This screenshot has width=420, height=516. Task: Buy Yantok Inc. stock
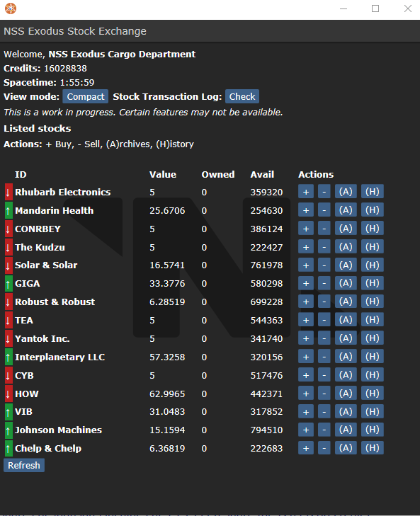pyautogui.click(x=306, y=338)
